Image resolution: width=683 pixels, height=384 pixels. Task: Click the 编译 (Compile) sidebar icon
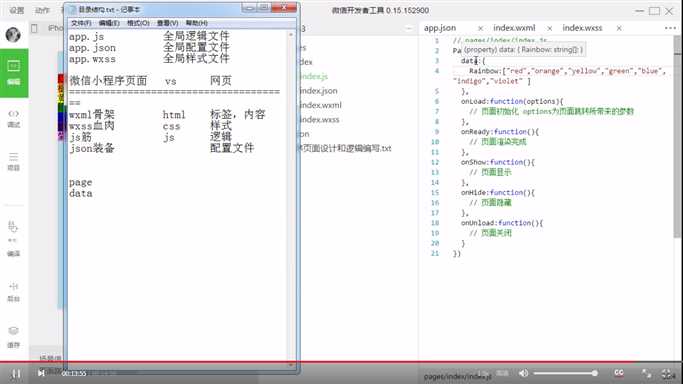(14, 239)
